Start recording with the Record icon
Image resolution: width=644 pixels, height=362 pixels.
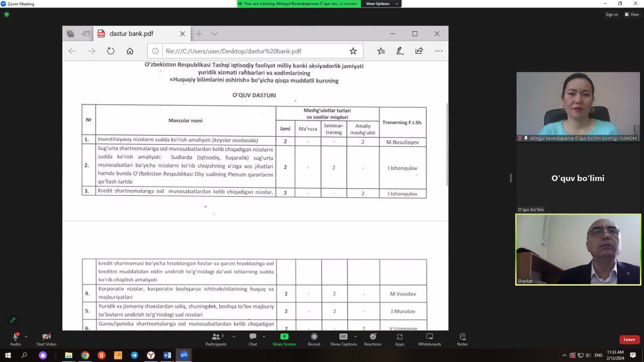(314, 339)
